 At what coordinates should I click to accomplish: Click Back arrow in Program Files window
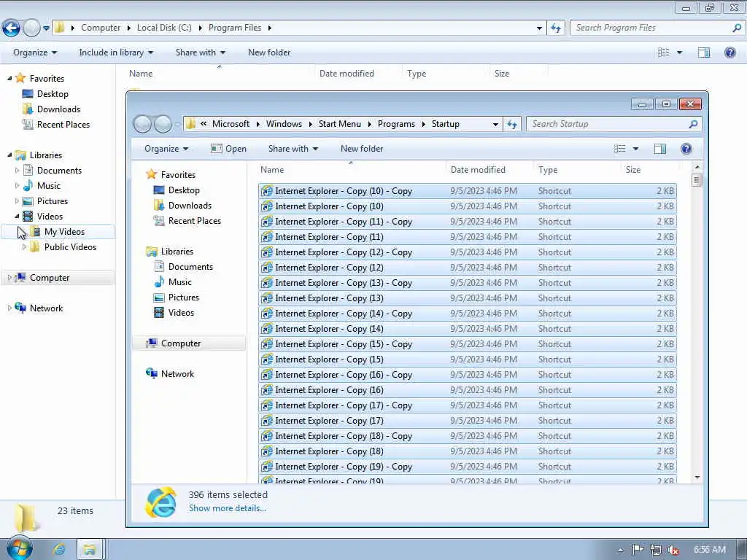click(x=12, y=28)
